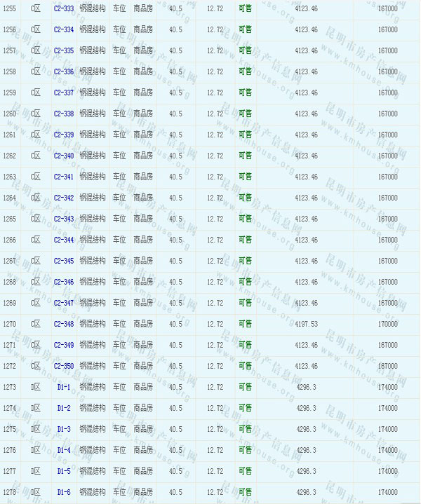Viewport: 421px width, 504px height.
Task: Click the D1-6 unit link
Action: (x=63, y=492)
